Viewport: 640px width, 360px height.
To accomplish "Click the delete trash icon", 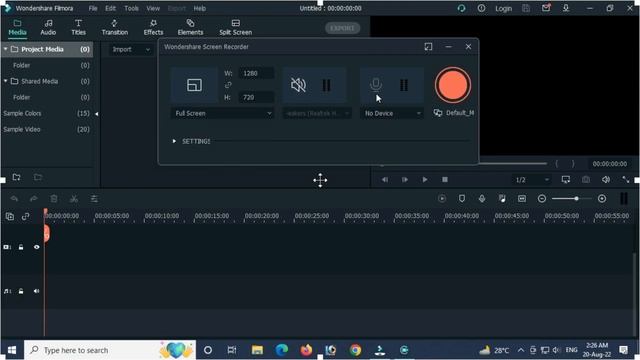I will coord(54,199).
